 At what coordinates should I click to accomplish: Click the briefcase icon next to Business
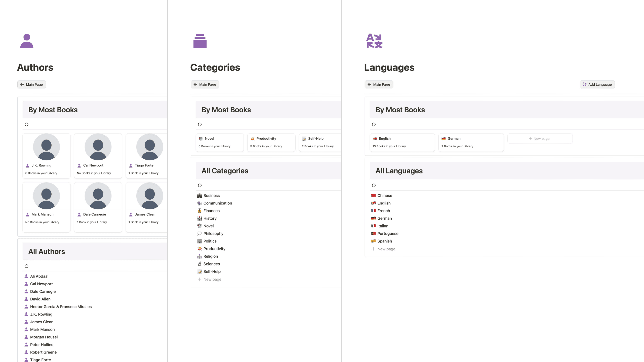(x=199, y=196)
